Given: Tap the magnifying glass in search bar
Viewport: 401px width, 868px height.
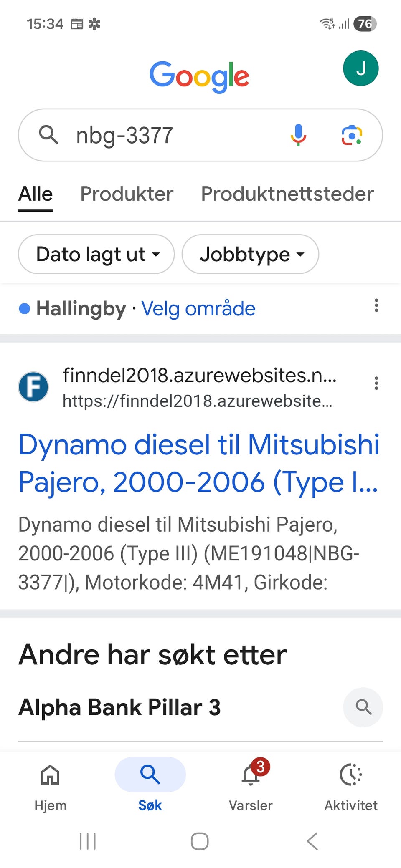Looking at the screenshot, I should click(x=48, y=135).
